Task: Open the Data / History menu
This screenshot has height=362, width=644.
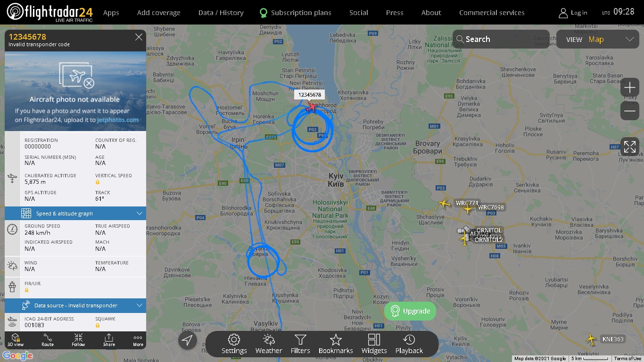Action: tap(221, 13)
